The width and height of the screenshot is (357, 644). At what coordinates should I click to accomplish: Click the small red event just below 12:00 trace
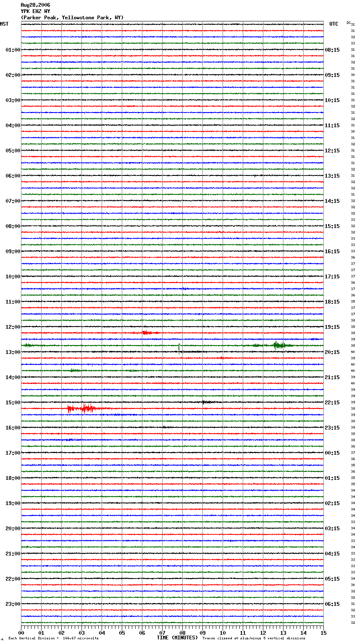[150, 332]
